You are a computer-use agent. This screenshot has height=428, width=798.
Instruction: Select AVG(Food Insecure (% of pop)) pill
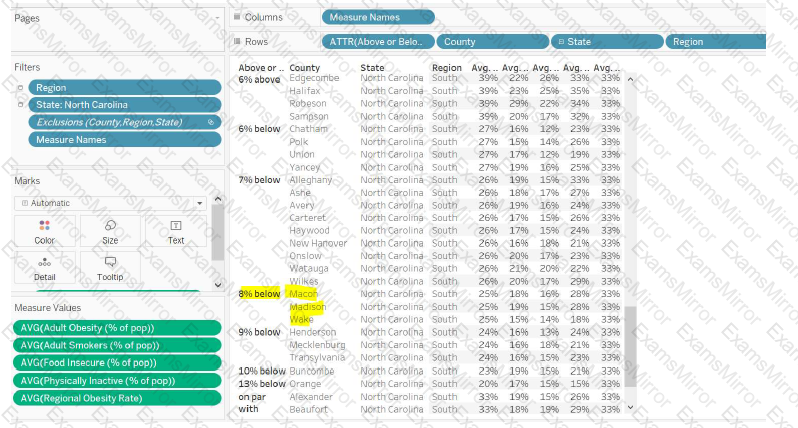click(117, 363)
